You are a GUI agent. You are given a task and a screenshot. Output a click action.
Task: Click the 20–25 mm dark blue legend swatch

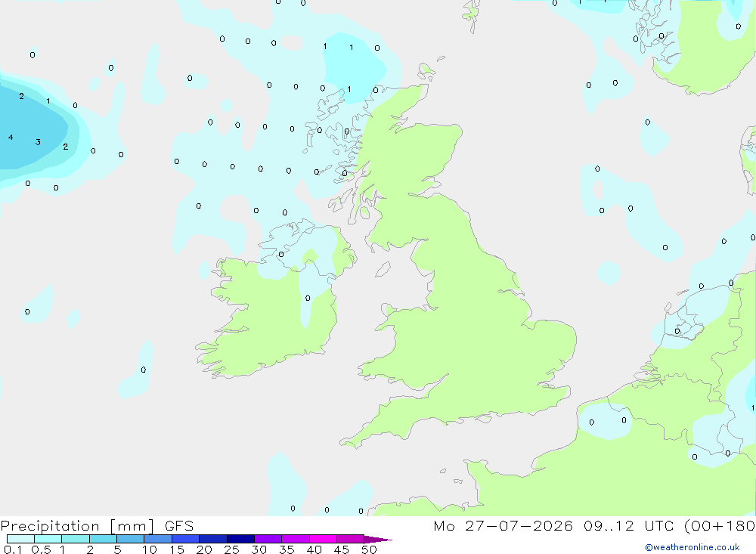point(213,539)
